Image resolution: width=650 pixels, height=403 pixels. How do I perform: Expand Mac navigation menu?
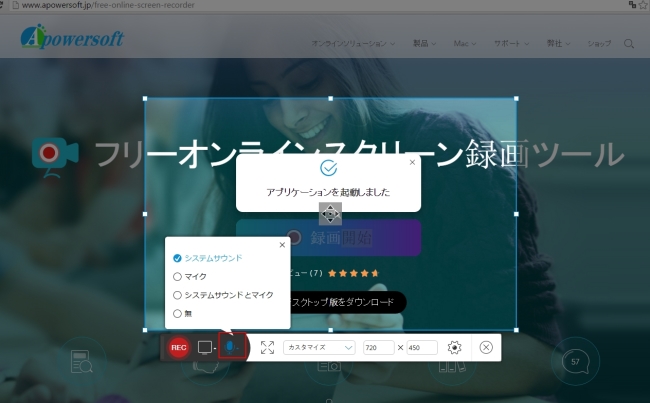click(x=465, y=44)
